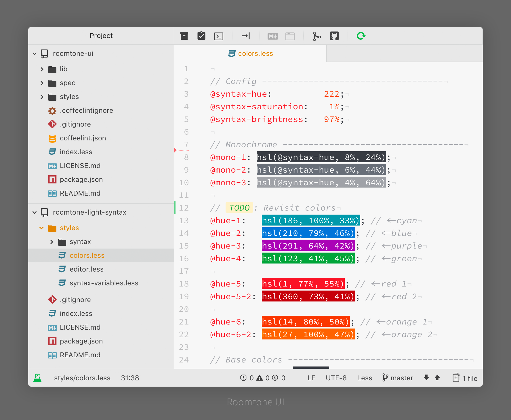Open README.md under roomtone-ui

click(101, 193)
